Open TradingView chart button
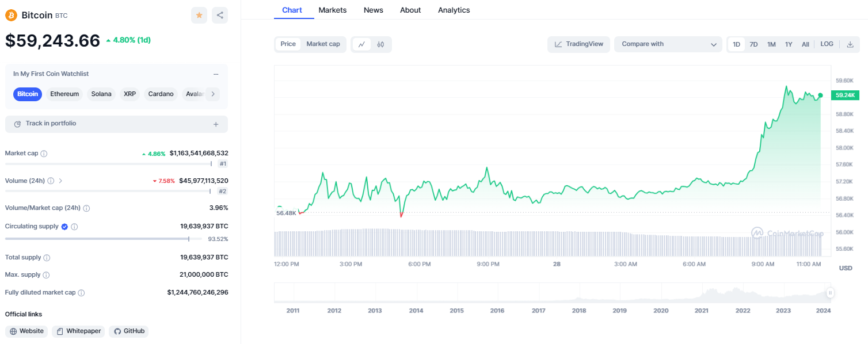 point(578,44)
